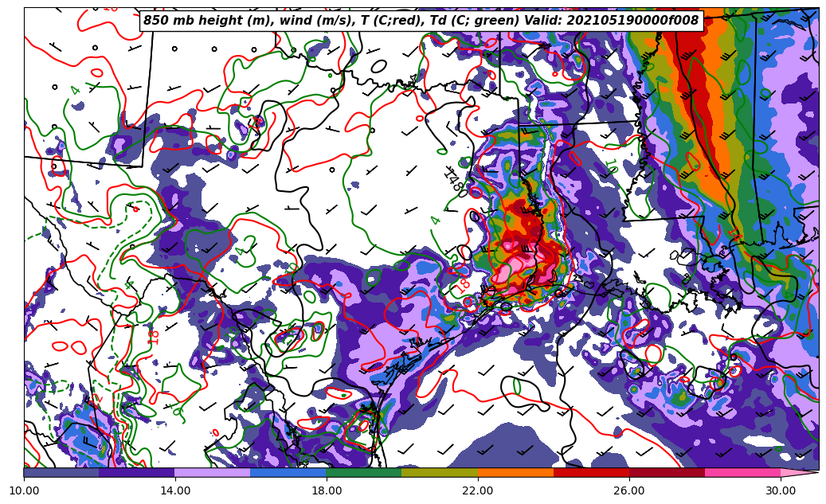
Task: Pick the orange 22–24 colorbar segment
Action: (x=515, y=472)
